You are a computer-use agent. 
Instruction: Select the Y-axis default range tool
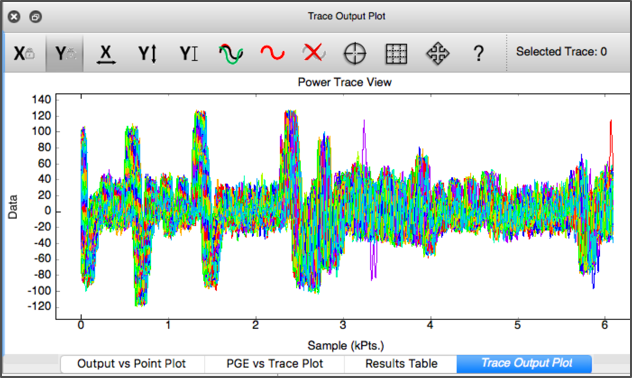pyautogui.click(x=189, y=54)
